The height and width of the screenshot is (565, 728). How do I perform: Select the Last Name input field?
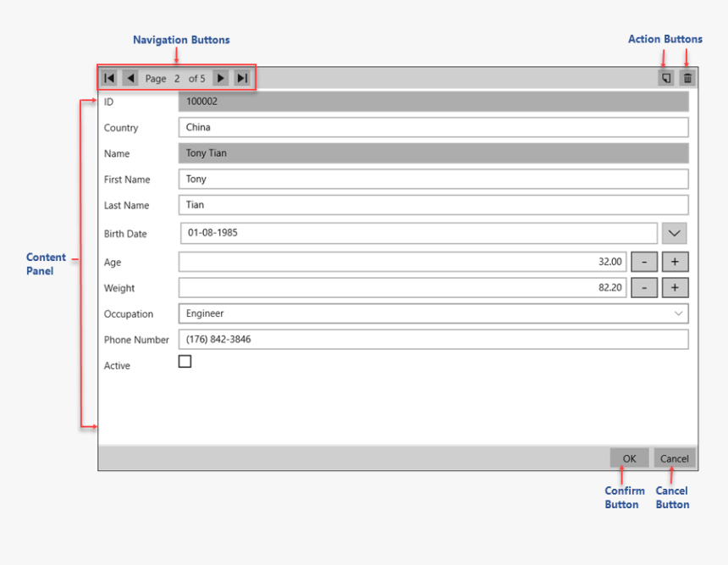(x=433, y=205)
